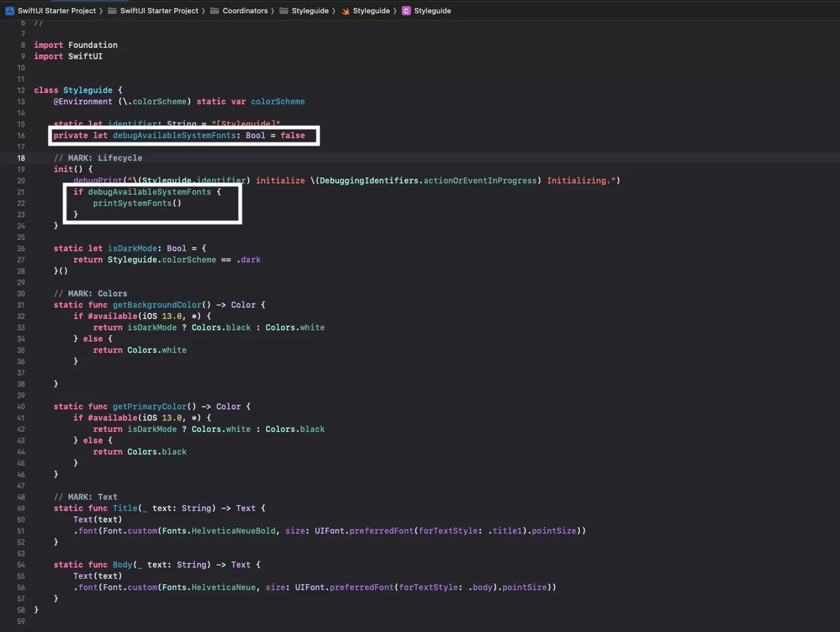Click the '// MARK: Text' comment
Image resolution: width=840 pixels, height=632 pixels.
coord(86,497)
